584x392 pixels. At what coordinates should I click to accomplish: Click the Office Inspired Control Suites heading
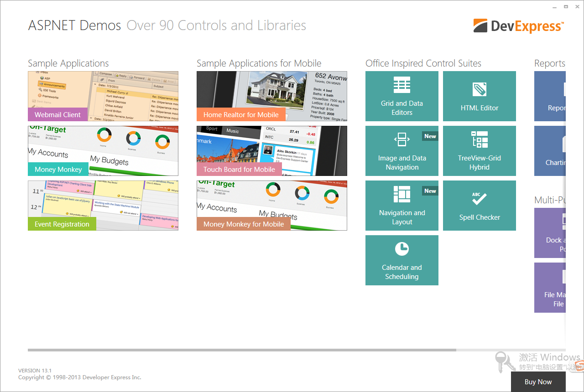coord(423,63)
